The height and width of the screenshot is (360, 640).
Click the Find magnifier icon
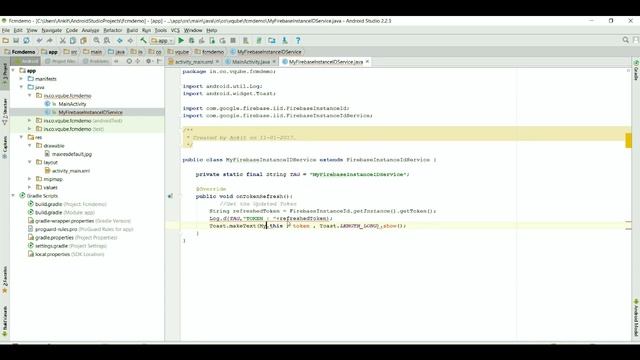coord(96,40)
